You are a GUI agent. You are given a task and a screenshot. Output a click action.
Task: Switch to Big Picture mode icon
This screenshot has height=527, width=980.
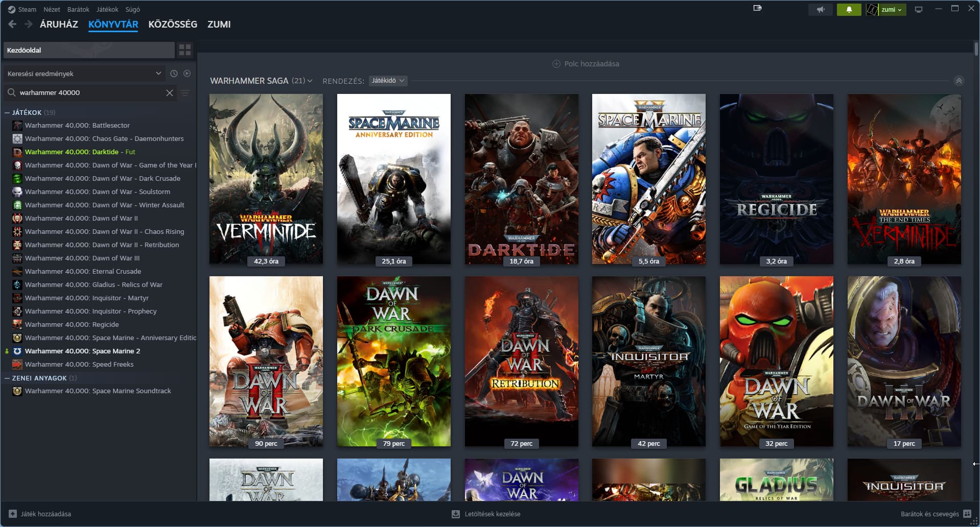(x=919, y=10)
